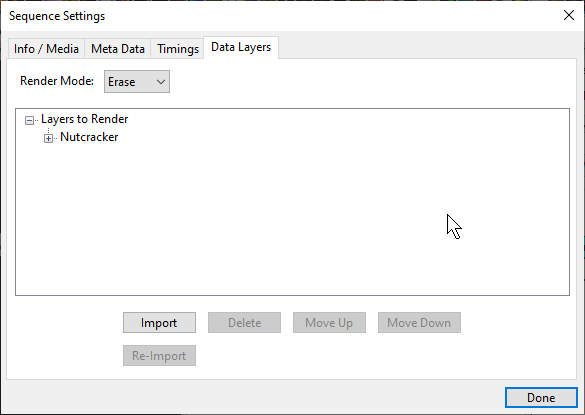The image size is (585, 415).
Task: Open the Render Mode dropdown showing Erase
Action: click(137, 81)
